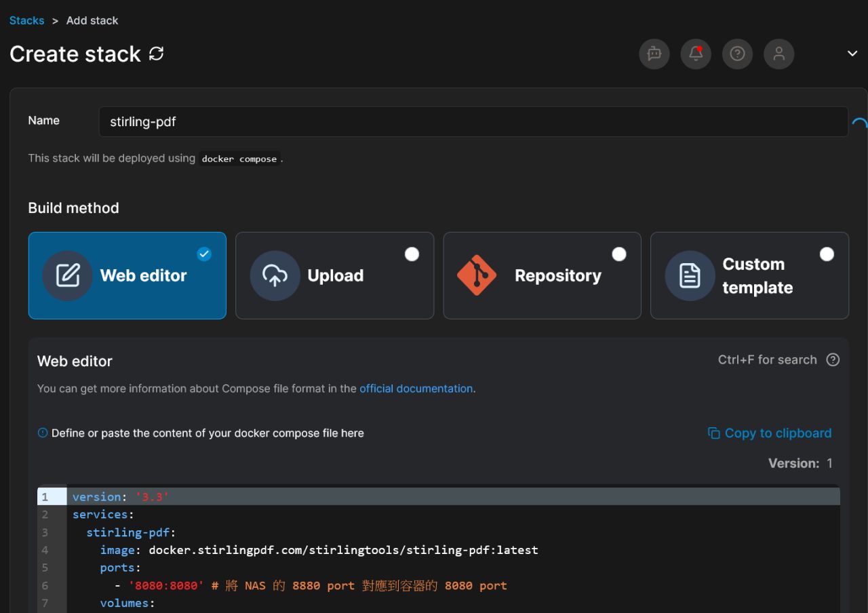868x613 pixels.
Task: Open the help question mark header icon
Action: [737, 54]
